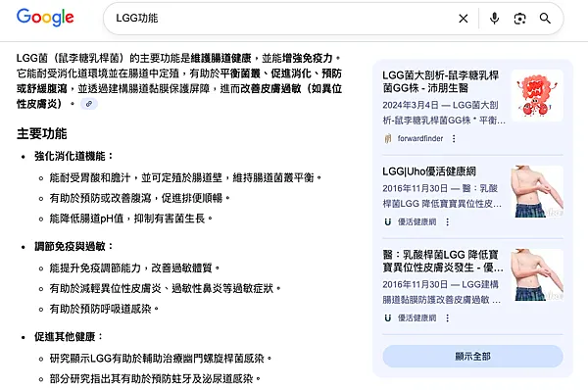Open the 醫：乳酸桿菌LGG 降低寶寶異位性皮膚炎 result
Viewport: 588px width, 390px height.
[443, 261]
